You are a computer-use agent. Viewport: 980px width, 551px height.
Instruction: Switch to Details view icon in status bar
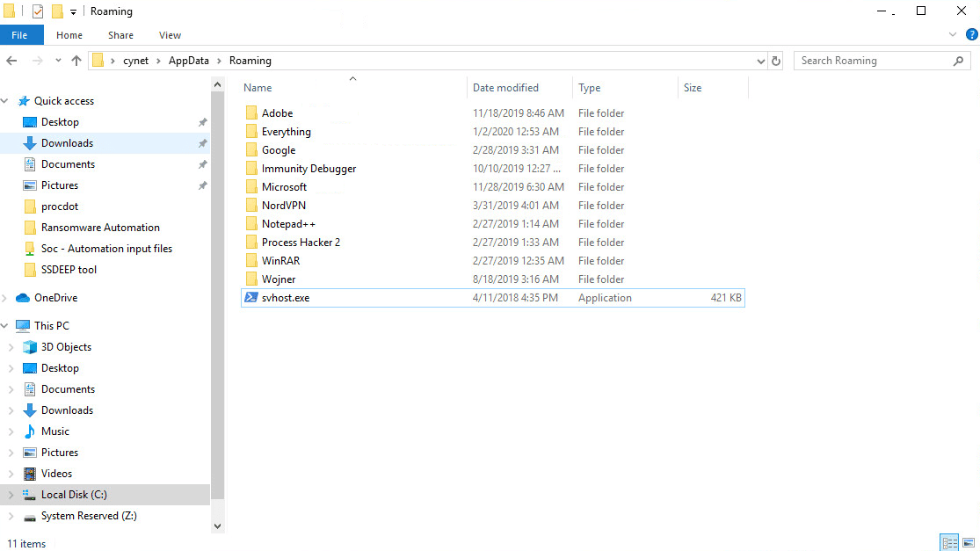point(949,542)
